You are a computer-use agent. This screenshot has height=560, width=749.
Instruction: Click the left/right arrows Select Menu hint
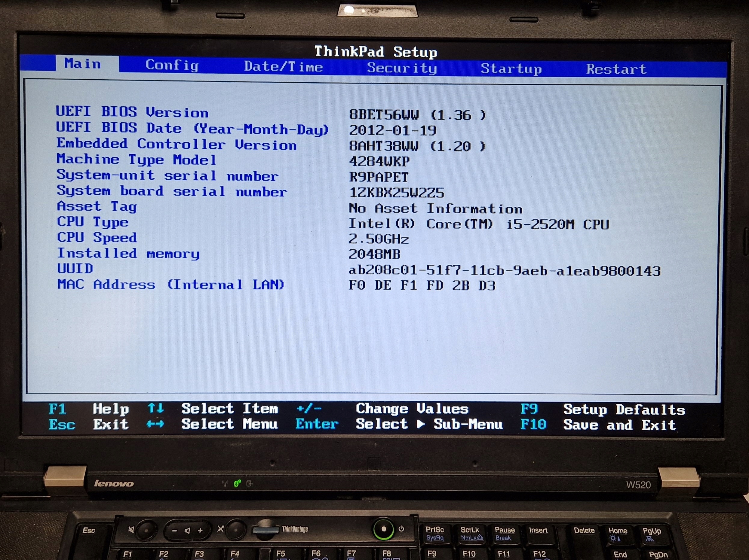click(x=212, y=424)
